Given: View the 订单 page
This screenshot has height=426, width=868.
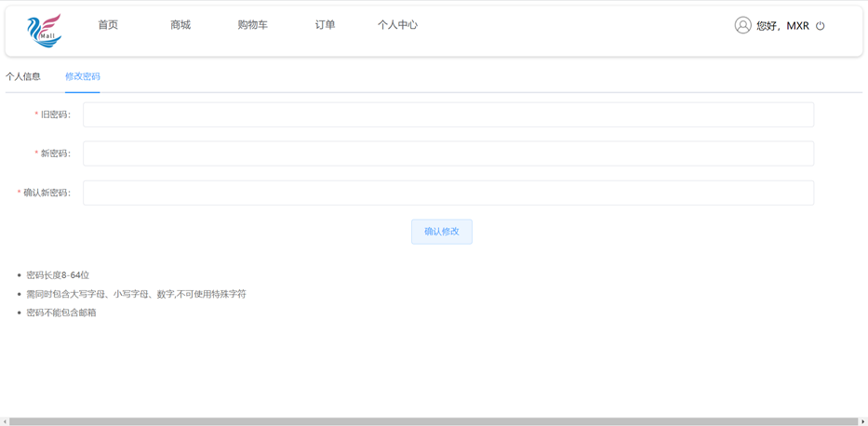Looking at the screenshot, I should point(325,25).
